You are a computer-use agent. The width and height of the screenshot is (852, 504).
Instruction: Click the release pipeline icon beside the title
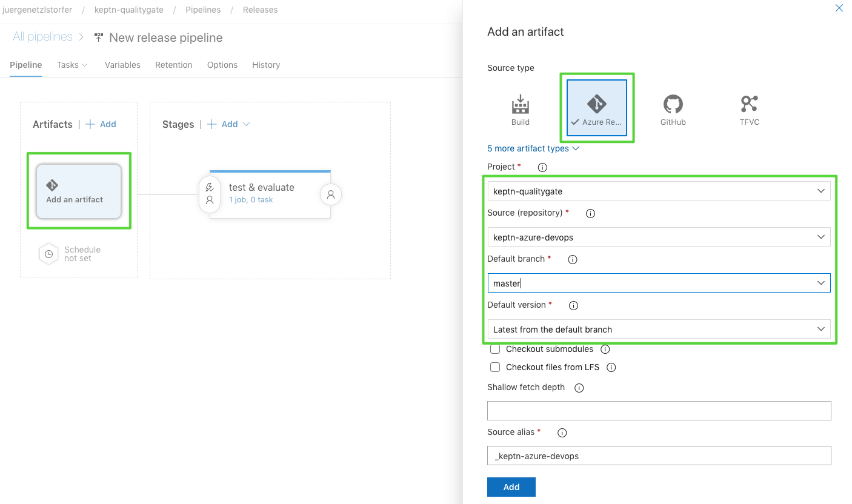(x=99, y=38)
